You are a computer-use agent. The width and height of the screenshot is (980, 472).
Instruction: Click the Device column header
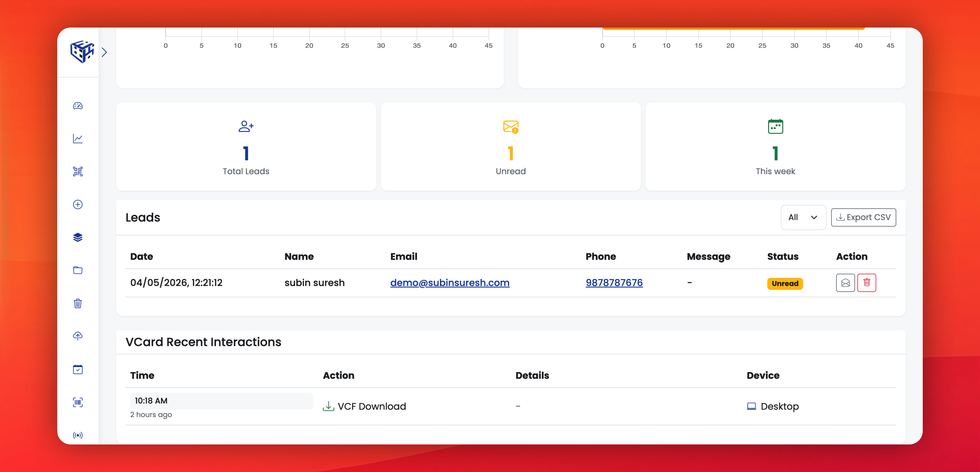pyautogui.click(x=763, y=375)
